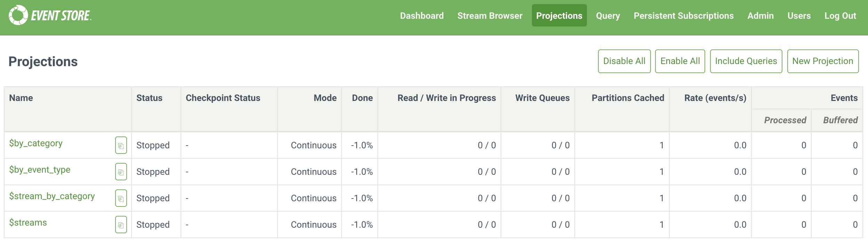868x243 pixels.
Task: Toggle Include Queries
Action: 746,61
